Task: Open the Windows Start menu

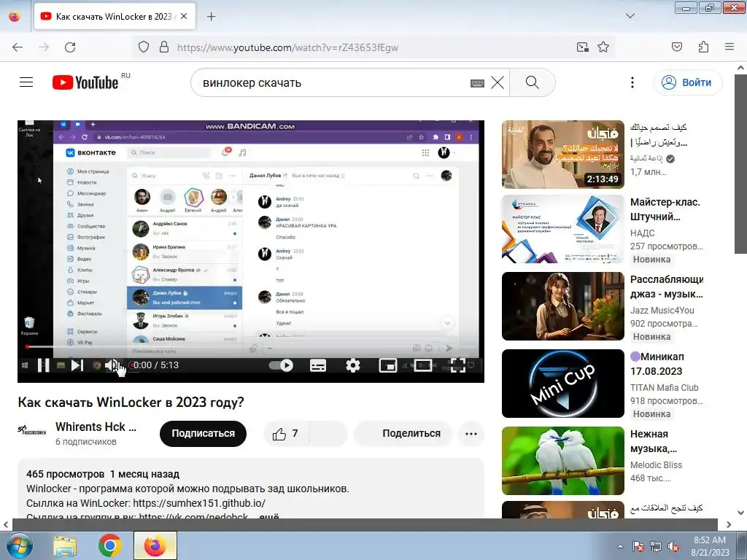Action: click(18, 546)
